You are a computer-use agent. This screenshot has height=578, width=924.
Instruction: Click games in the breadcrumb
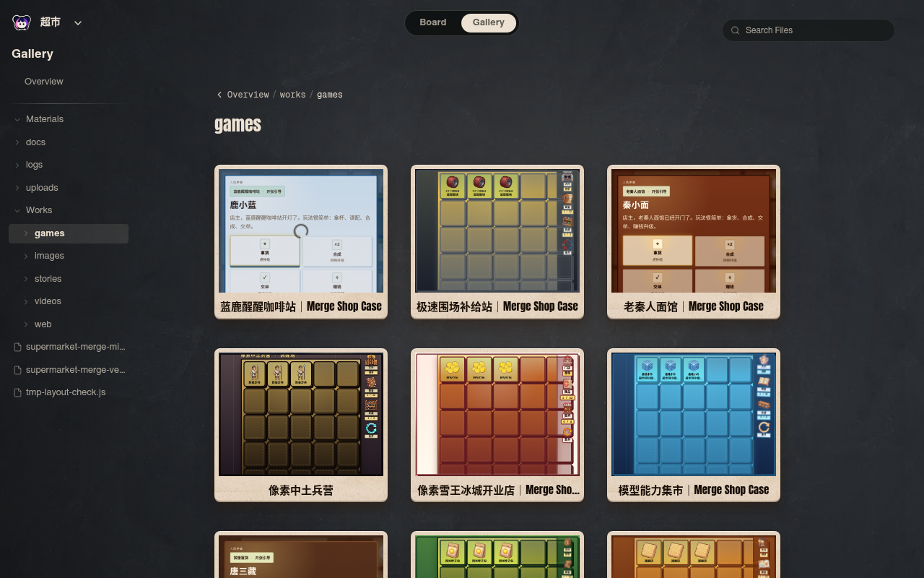click(x=330, y=95)
